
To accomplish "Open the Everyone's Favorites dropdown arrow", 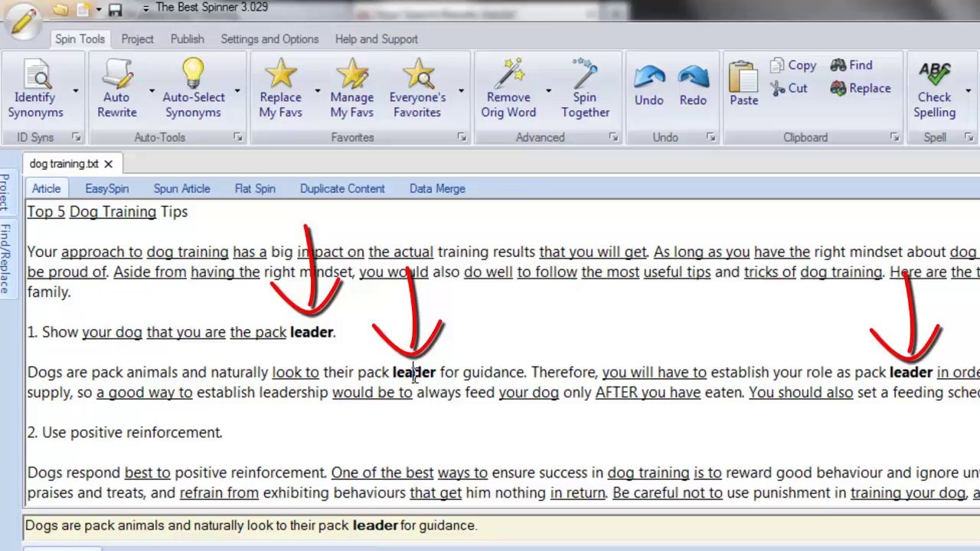I will click(x=461, y=90).
